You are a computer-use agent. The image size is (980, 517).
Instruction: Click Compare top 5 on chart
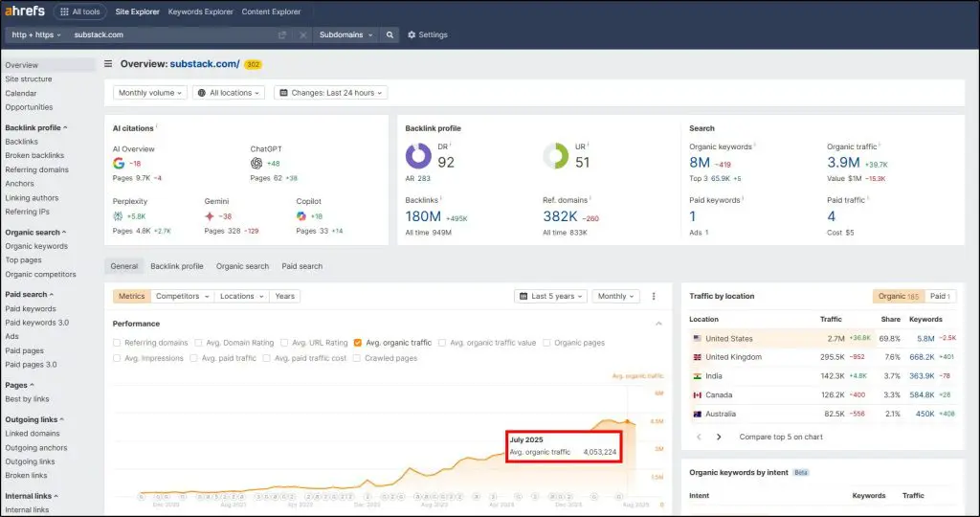[780, 437]
